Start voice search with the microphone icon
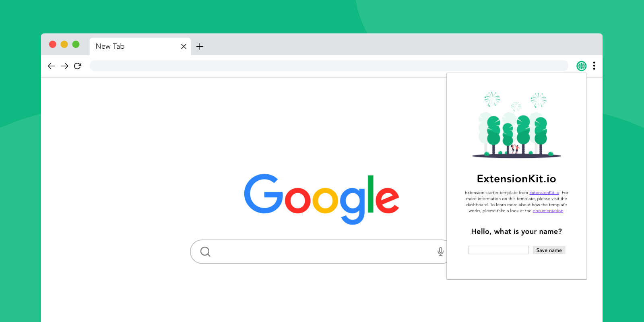The image size is (644, 322). coord(440,252)
